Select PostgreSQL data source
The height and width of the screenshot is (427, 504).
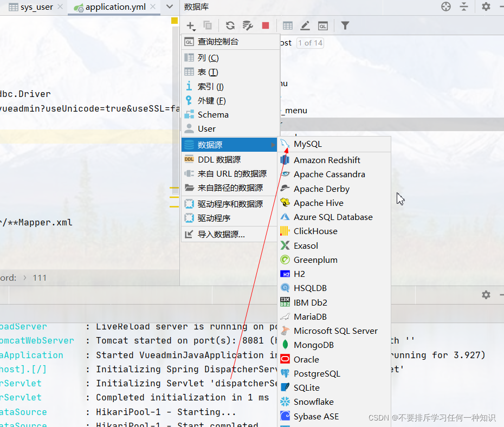[x=334, y=373]
